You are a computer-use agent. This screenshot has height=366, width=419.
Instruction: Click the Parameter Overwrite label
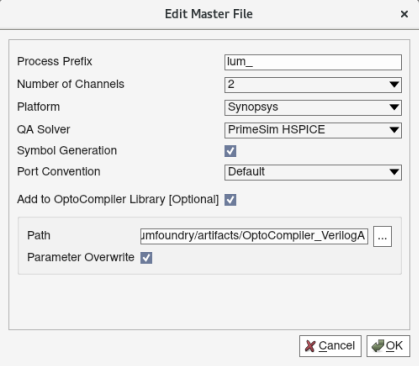[x=81, y=257]
